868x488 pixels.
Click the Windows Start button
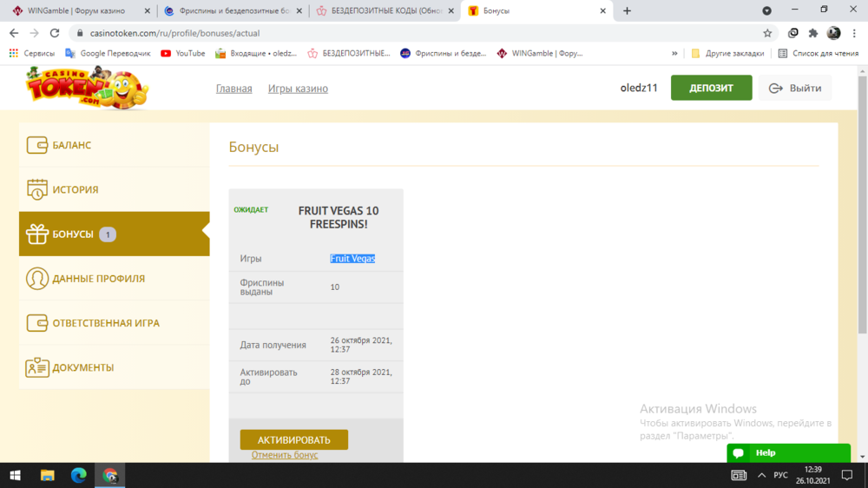click(15, 475)
